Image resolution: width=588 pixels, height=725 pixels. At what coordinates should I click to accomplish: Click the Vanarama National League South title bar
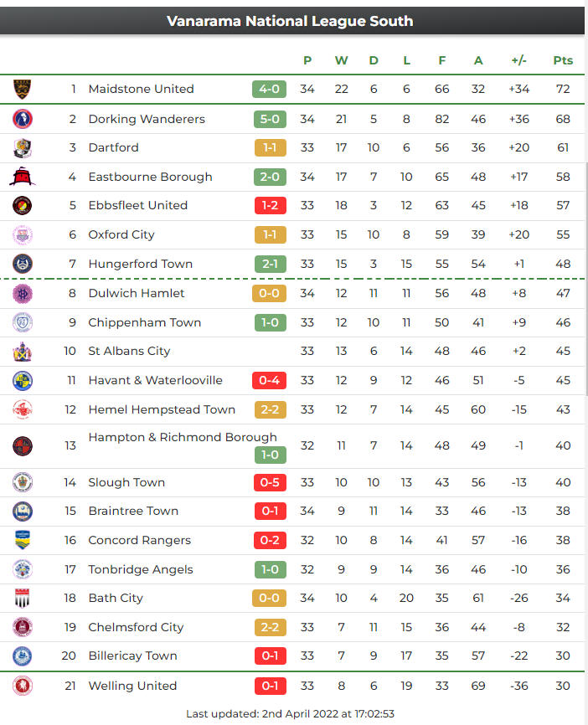coord(290,21)
